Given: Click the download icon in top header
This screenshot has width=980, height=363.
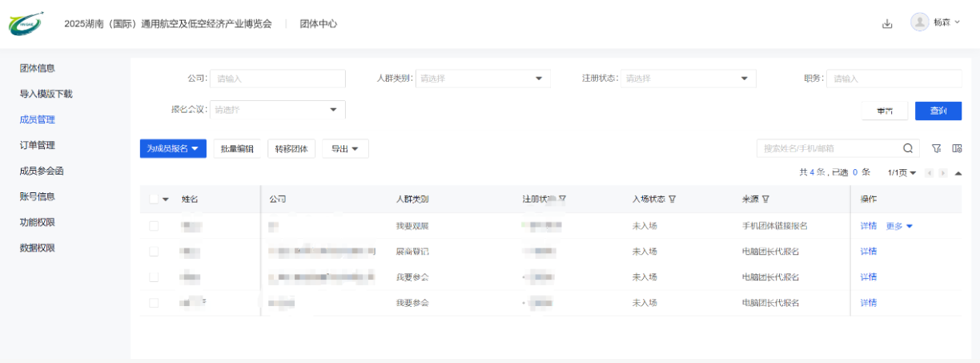Looking at the screenshot, I should pos(887,23).
